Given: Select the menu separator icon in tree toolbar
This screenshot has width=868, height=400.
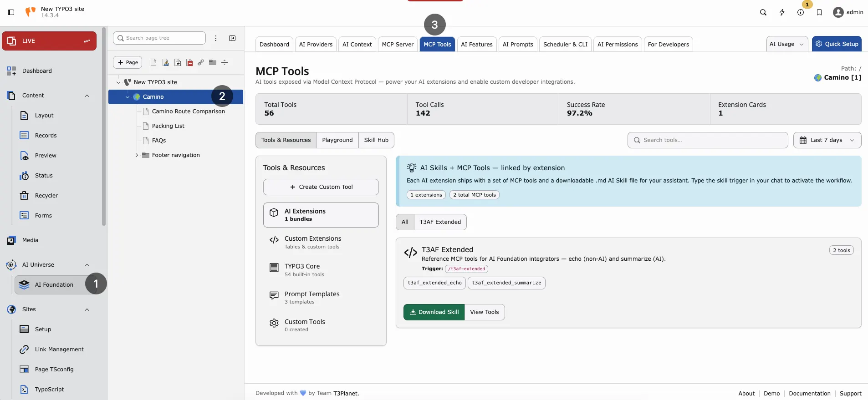Looking at the screenshot, I should (x=225, y=62).
